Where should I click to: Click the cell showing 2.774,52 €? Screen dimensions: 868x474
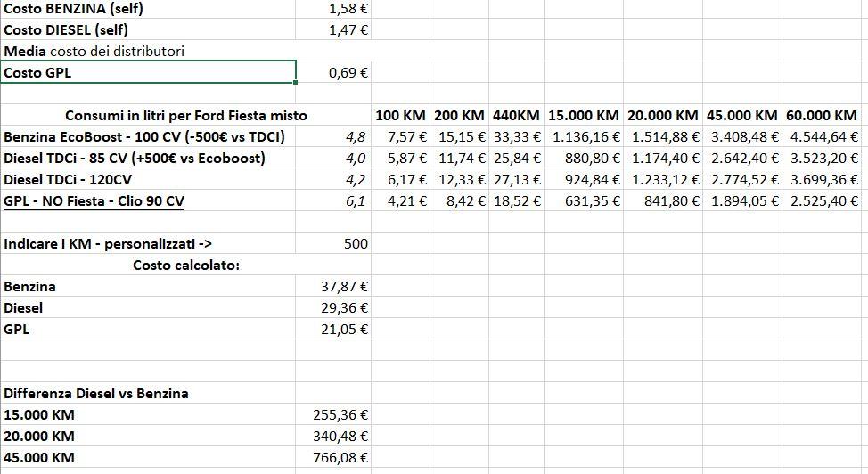pos(741,179)
